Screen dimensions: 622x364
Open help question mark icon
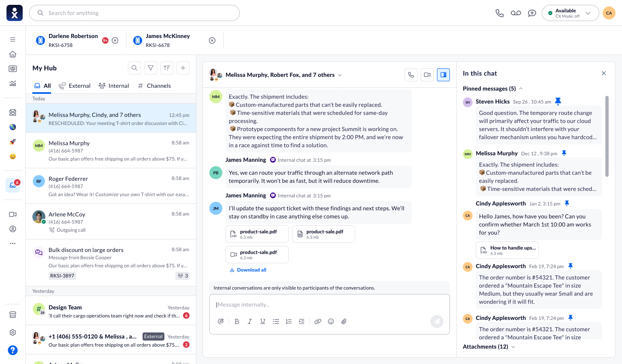[13, 350]
